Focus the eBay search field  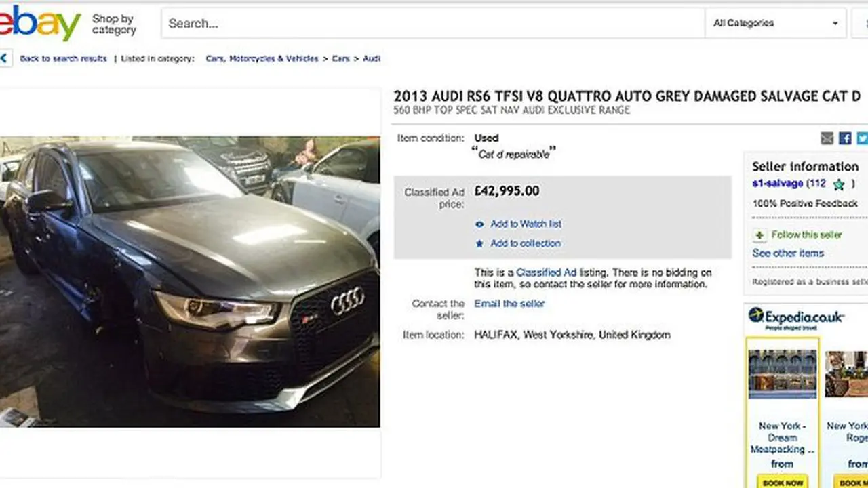click(x=433, y=24)
